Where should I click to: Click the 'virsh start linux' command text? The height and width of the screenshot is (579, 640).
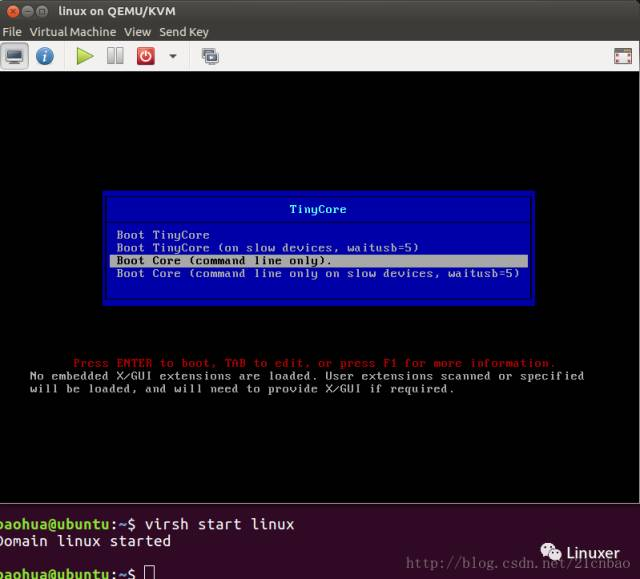[x=219, y=524]
